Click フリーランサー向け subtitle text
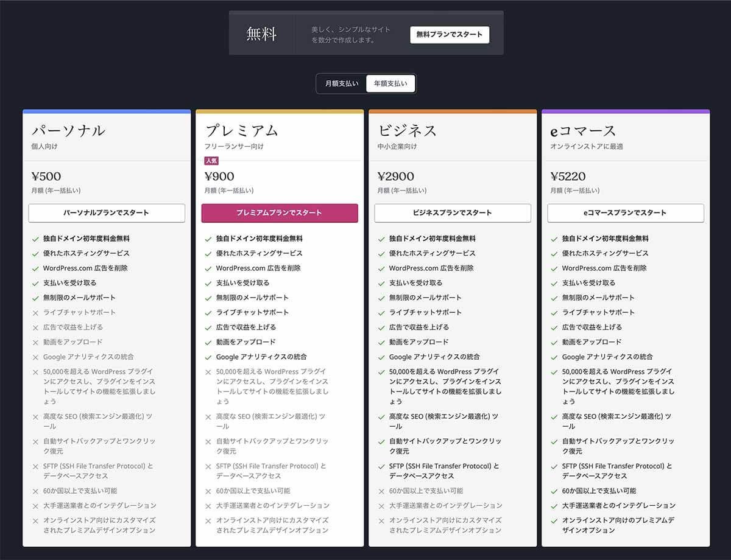 [234, 147]
